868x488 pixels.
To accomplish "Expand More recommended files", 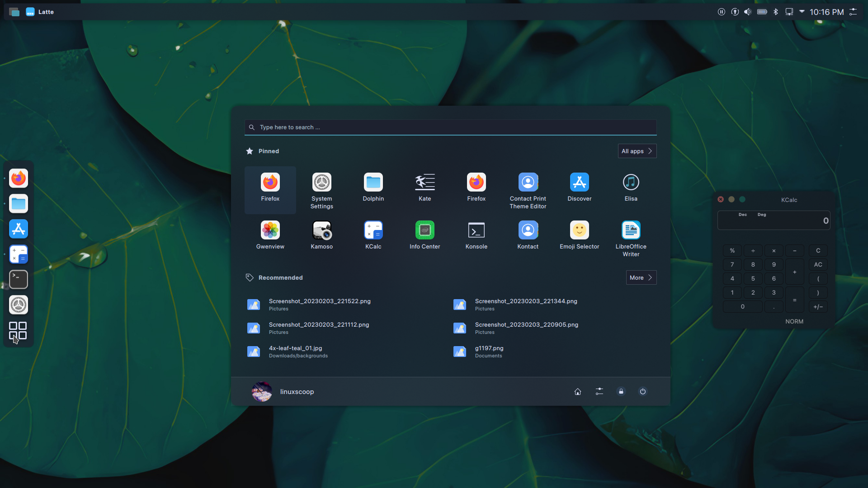I will pos(641,277).
